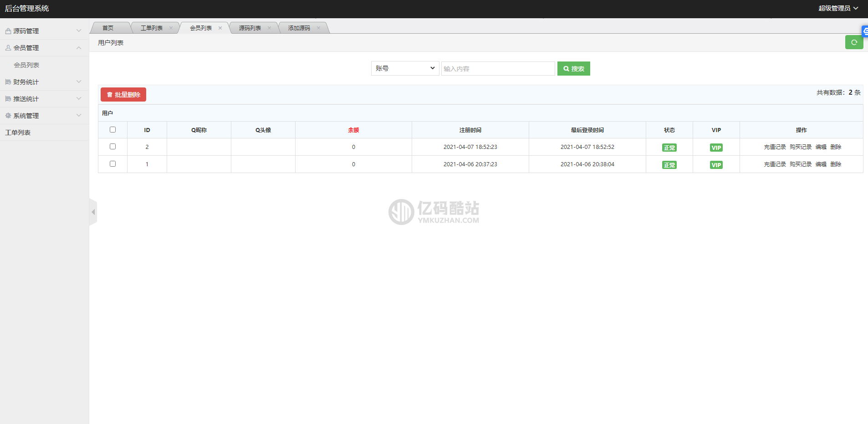The image size is (868, 424).
Task: Click the source code management bag icon
Action: coord(8,31)
